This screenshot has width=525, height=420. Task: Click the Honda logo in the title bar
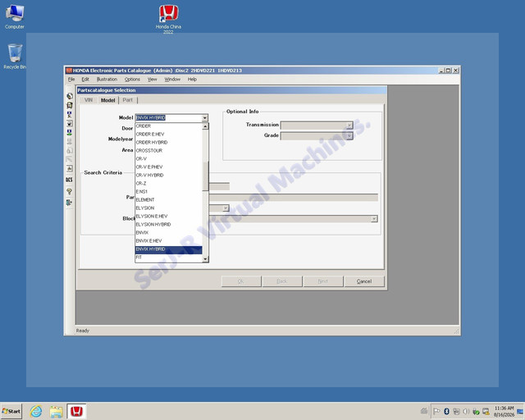(69, 71)
